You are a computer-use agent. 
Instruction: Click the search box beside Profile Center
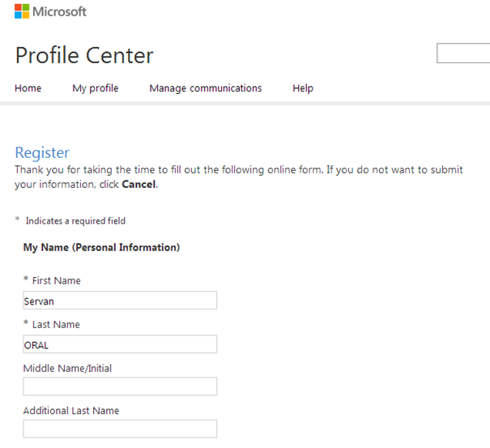[463, 53]
